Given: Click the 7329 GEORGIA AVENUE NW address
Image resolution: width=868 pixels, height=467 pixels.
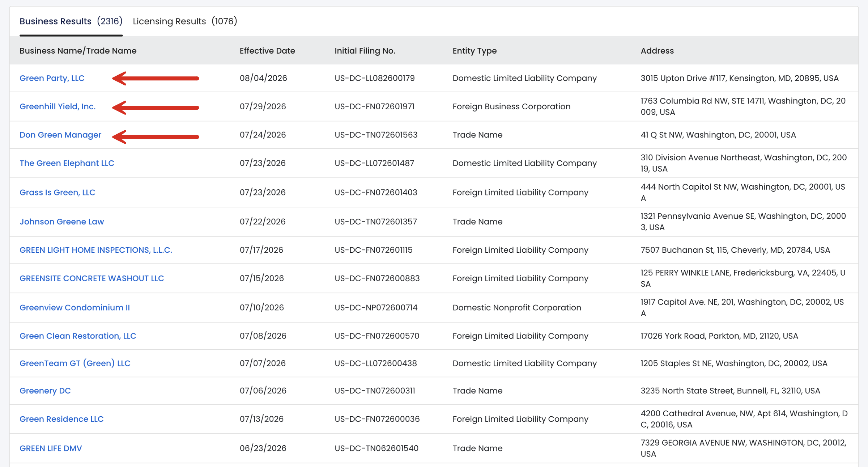Looking at the screenshot, I should point(744,449).
